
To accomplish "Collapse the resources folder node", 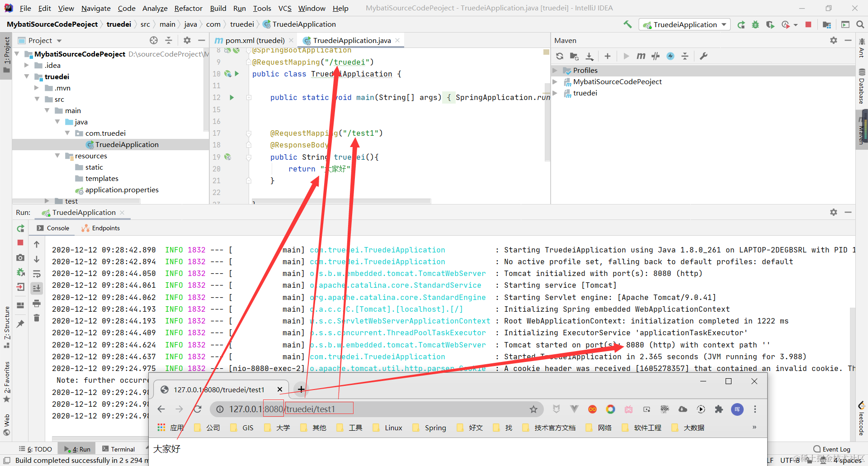I will pos(57,156).
